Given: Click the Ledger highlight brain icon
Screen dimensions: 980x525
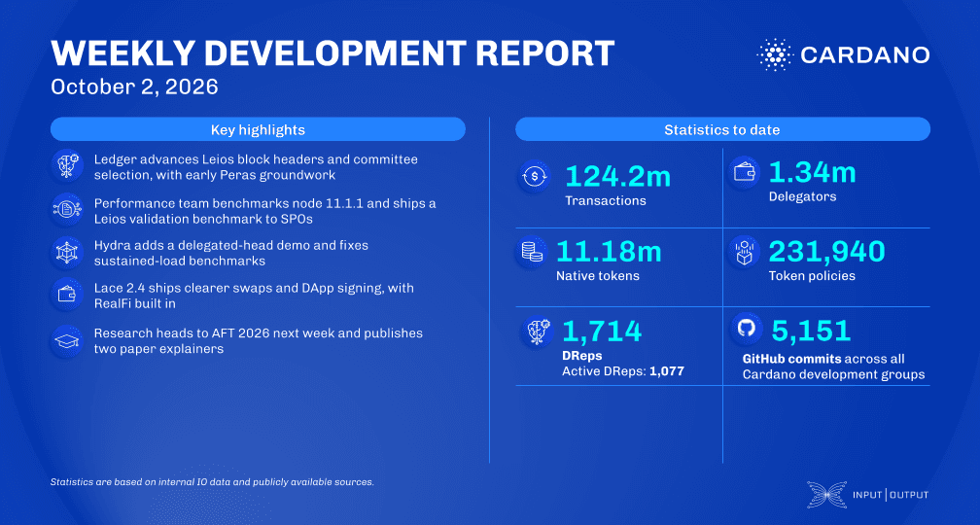Looking at the screenshot, I should tap(67, 165).
